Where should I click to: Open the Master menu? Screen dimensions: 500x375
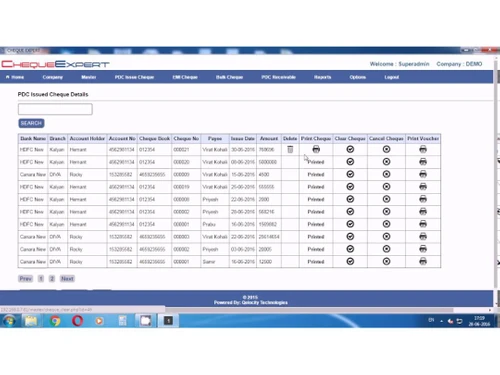(89, 77)
